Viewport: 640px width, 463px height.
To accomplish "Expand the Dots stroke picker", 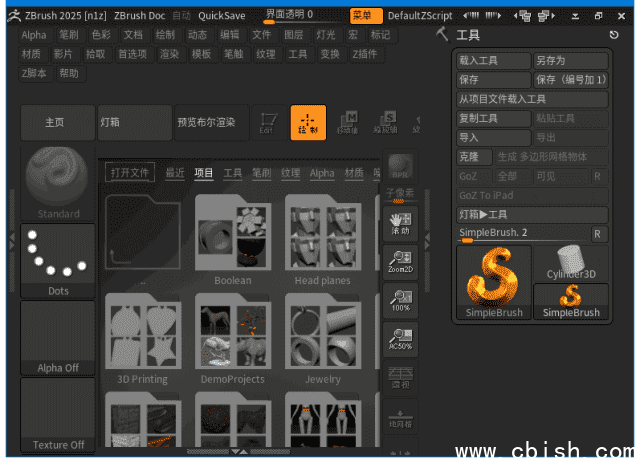I will [58, 260].
